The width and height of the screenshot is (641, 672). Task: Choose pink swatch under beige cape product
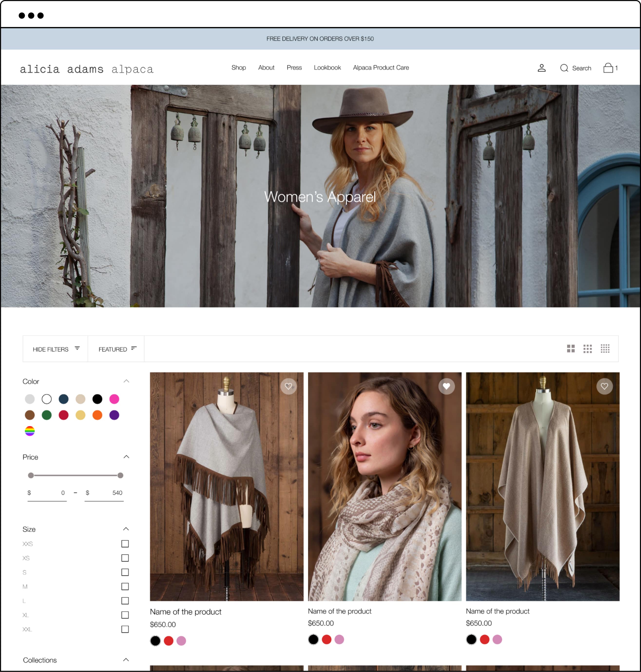click(497, 640)
